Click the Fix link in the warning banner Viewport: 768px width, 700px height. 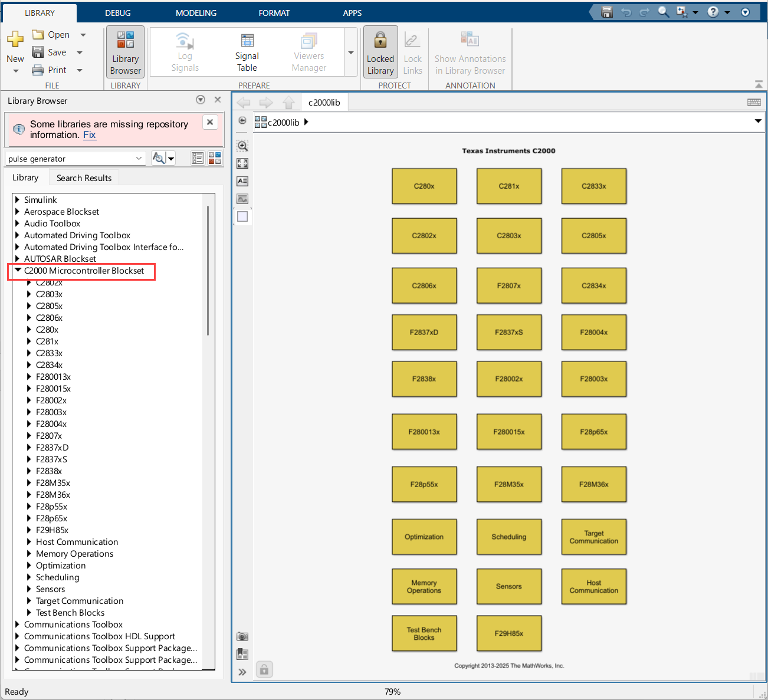(x=89, y=135)
